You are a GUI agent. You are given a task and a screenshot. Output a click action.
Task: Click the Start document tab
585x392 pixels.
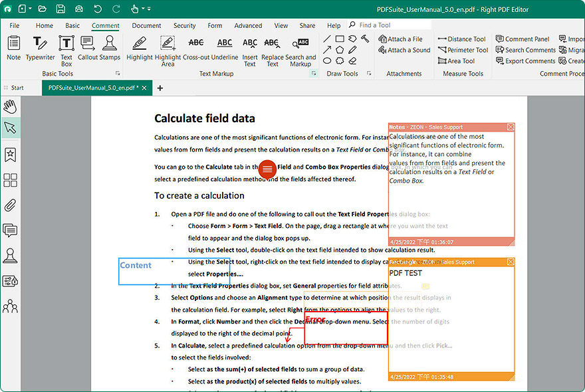17,88
